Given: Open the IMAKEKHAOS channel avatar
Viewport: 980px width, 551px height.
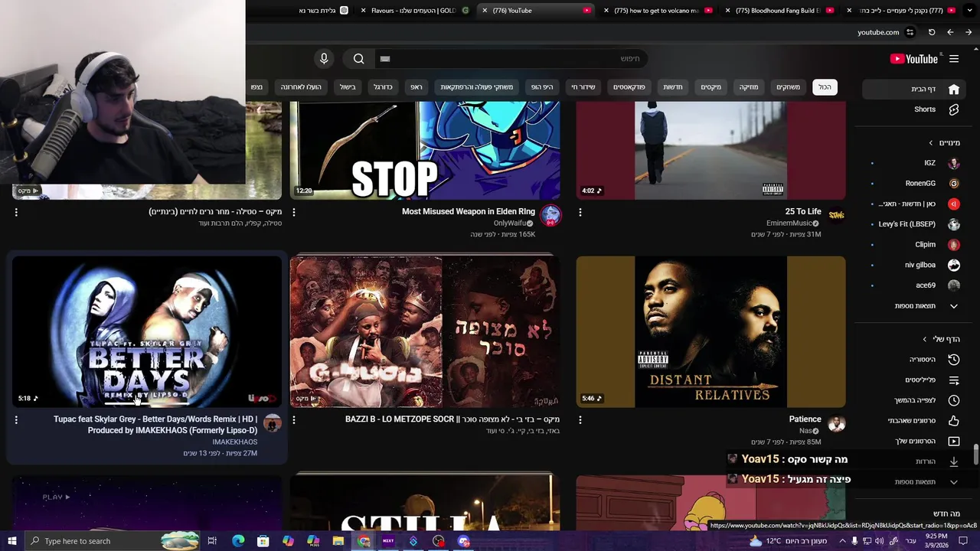Looking at the screenshot, I should (x=272, y=423).
